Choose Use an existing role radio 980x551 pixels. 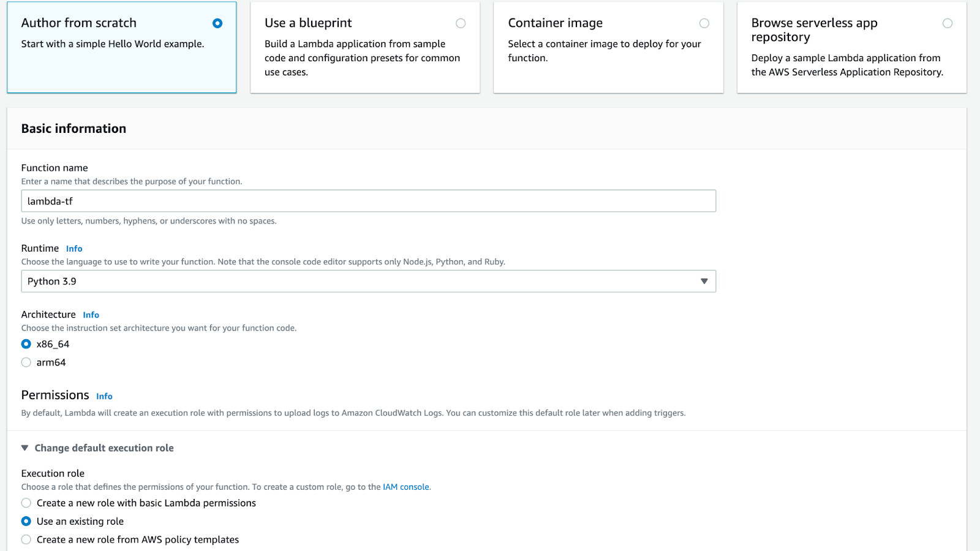click(x=26, y=522)
